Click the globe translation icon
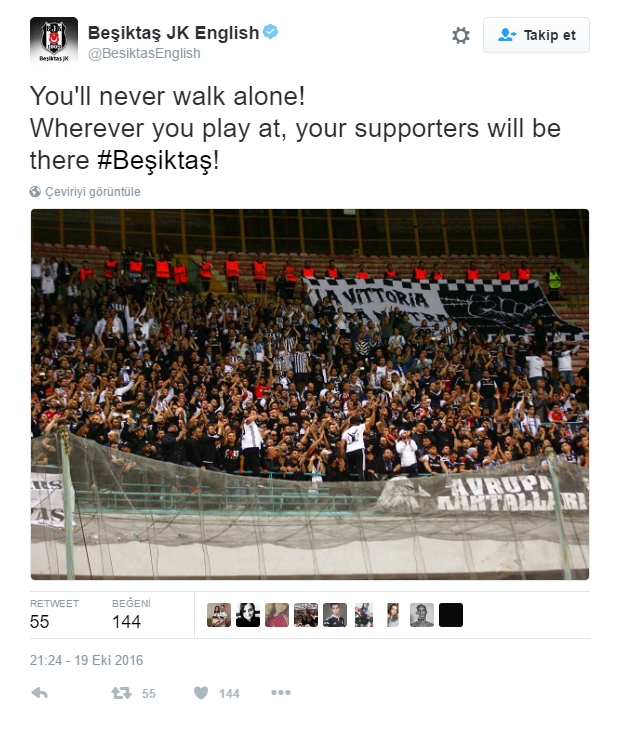Viewport: 618px width, 729px height. [36, 192]
